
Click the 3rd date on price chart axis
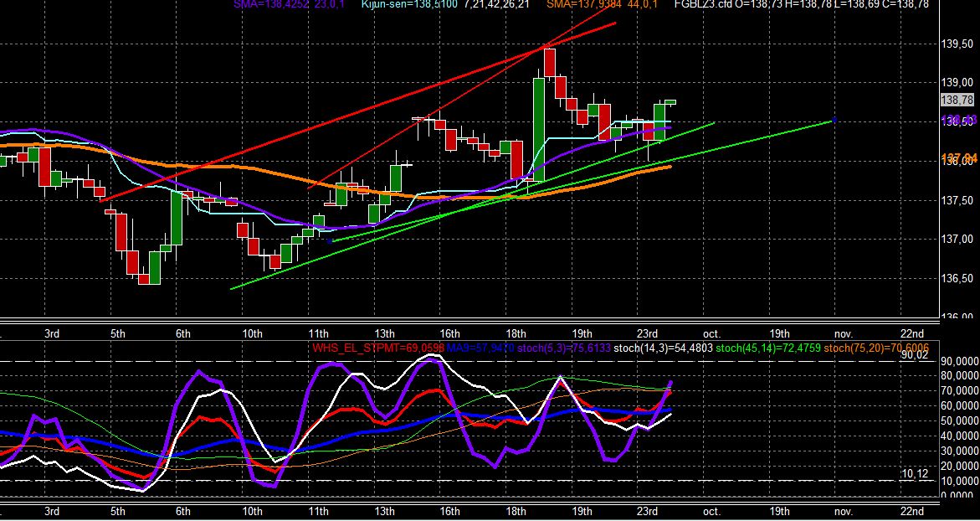(x=52, y=333)
